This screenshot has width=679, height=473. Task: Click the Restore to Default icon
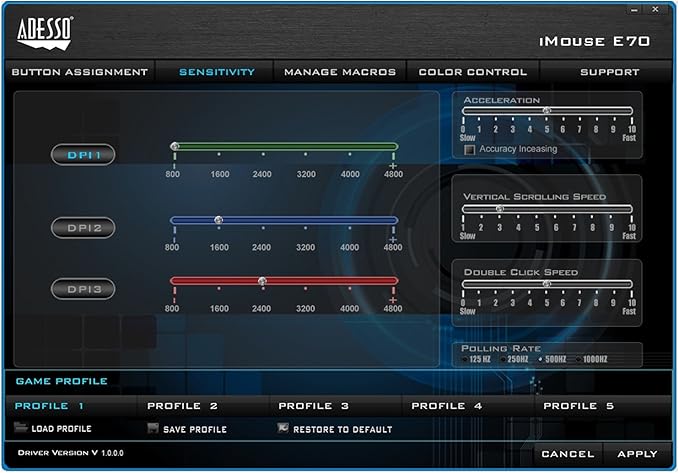283,428
